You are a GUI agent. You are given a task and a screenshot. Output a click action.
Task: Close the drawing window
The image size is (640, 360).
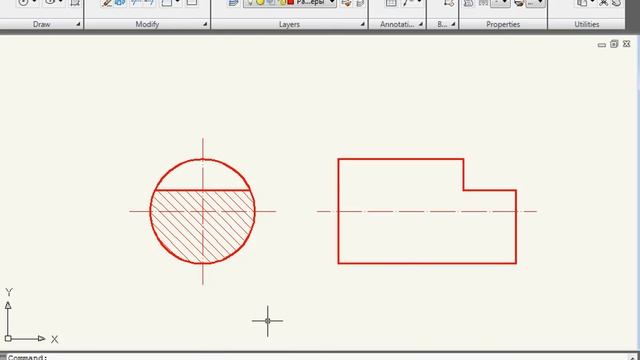point(627,44)
